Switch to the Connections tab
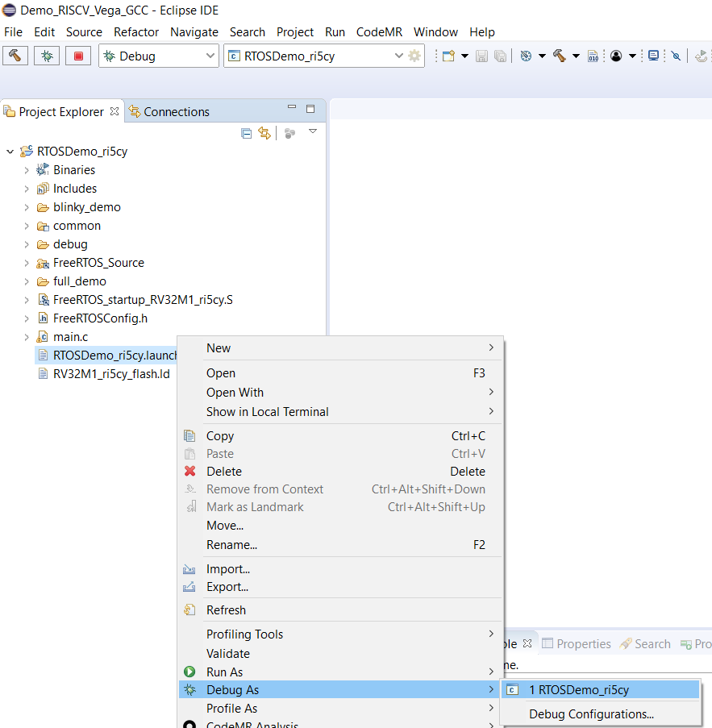This screenshot has height=728, width=712. click(x=169, y=111)
